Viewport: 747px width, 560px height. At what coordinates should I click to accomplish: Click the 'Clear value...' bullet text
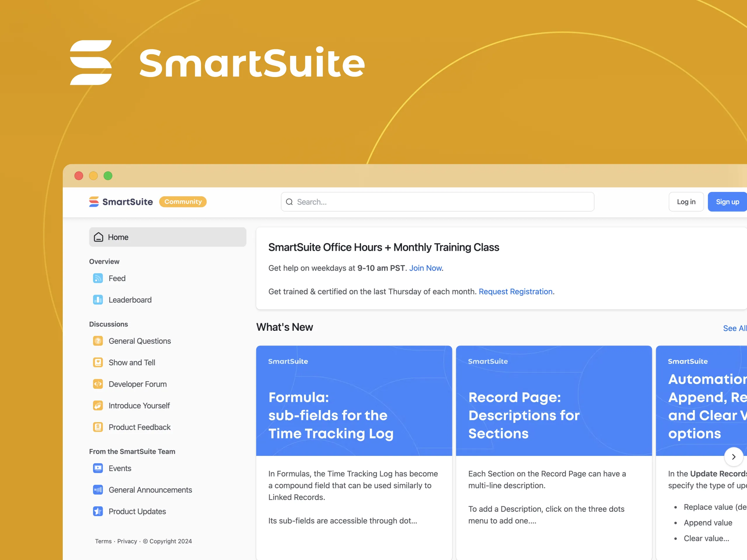coord(706,538)
